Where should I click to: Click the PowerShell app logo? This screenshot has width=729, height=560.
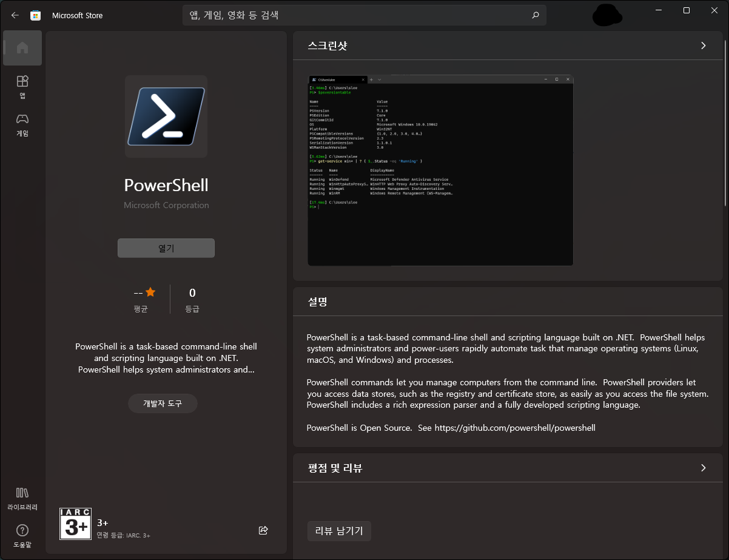click(166, 116)
